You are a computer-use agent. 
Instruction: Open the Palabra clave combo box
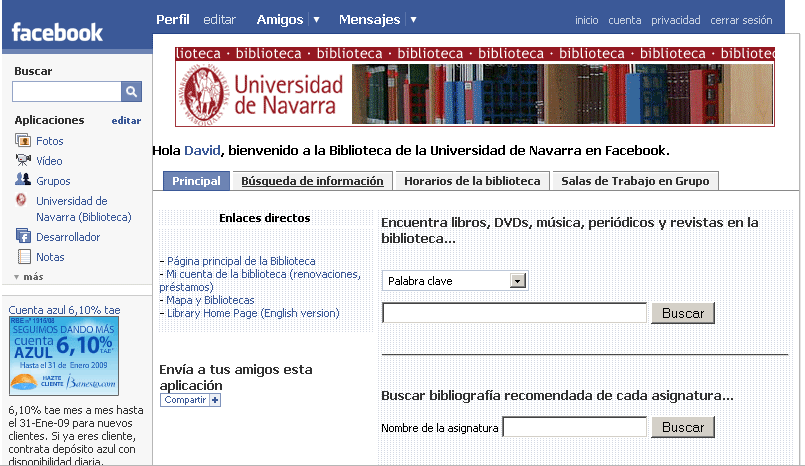pyautogui.click(x=455, y=281)
